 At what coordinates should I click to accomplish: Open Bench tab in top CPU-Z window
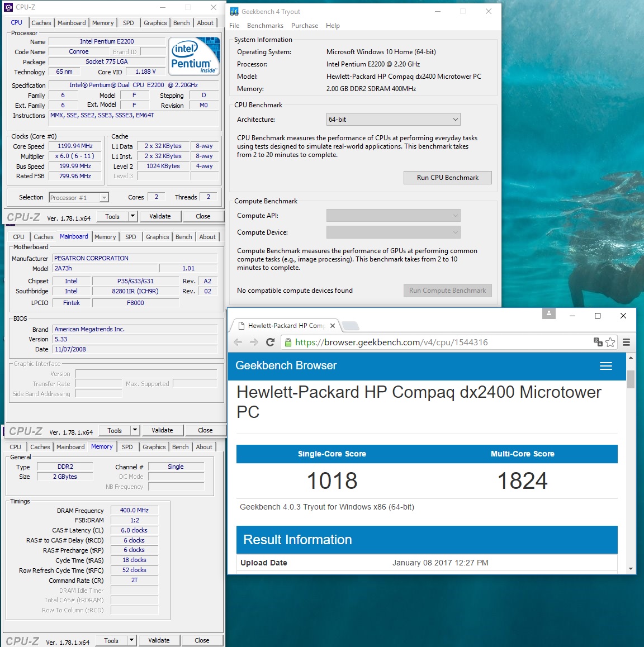click(182, 23)
